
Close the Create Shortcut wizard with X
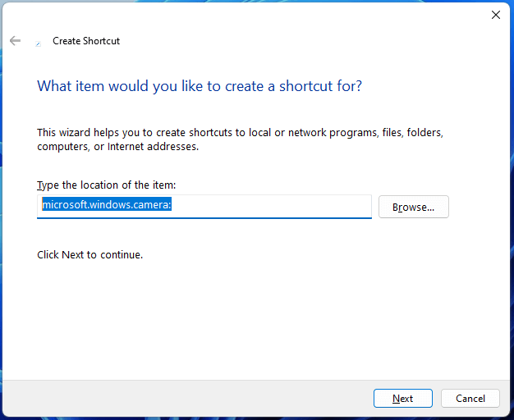click(x=496, y=15)
